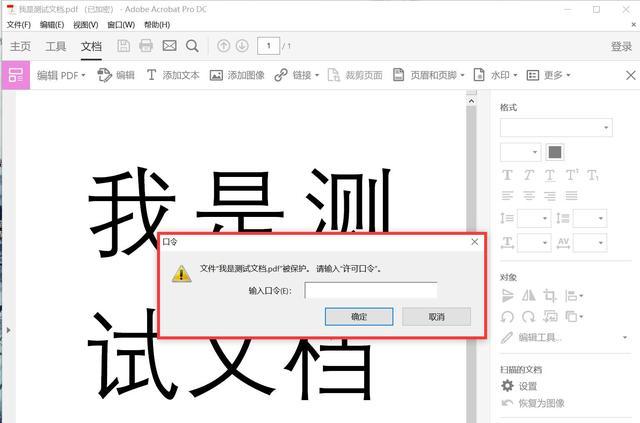Click the Search magnifier icon
Viewport: 640px width, 423px height.
192,46
